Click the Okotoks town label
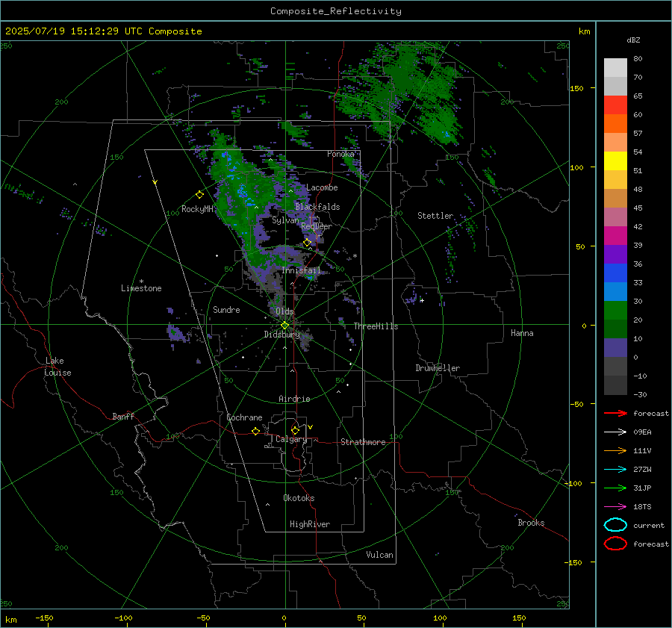 pos(299,498)
